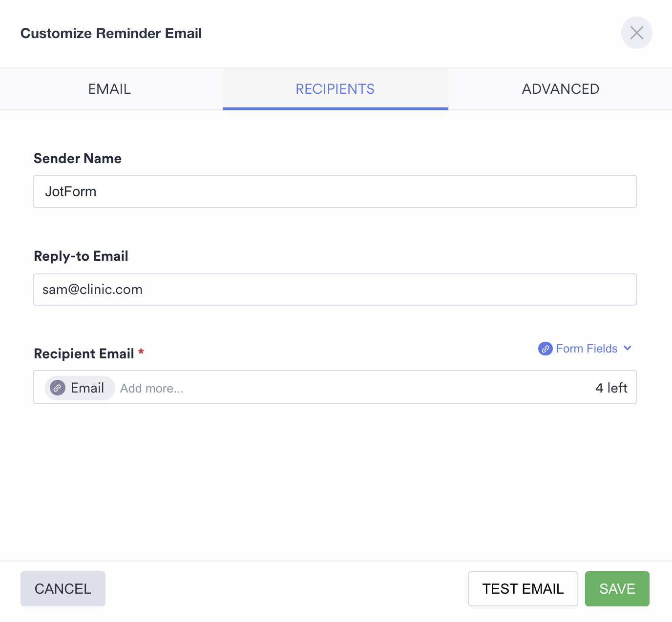Select the RECIPIENTS tab
Image resolution: width=672 pixels, height=622 pixels.
pos(335,89)
